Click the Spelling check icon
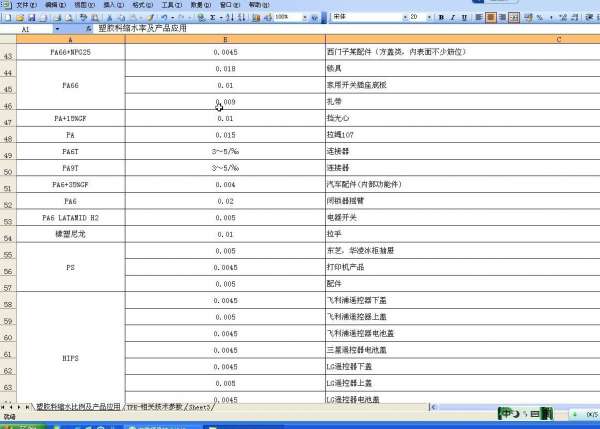The image size is (600, 429). tap(83, 17)
